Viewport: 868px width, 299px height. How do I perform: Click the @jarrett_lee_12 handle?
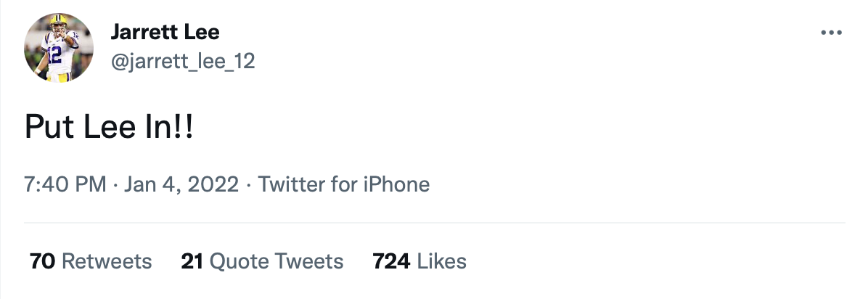click(182, 62)
